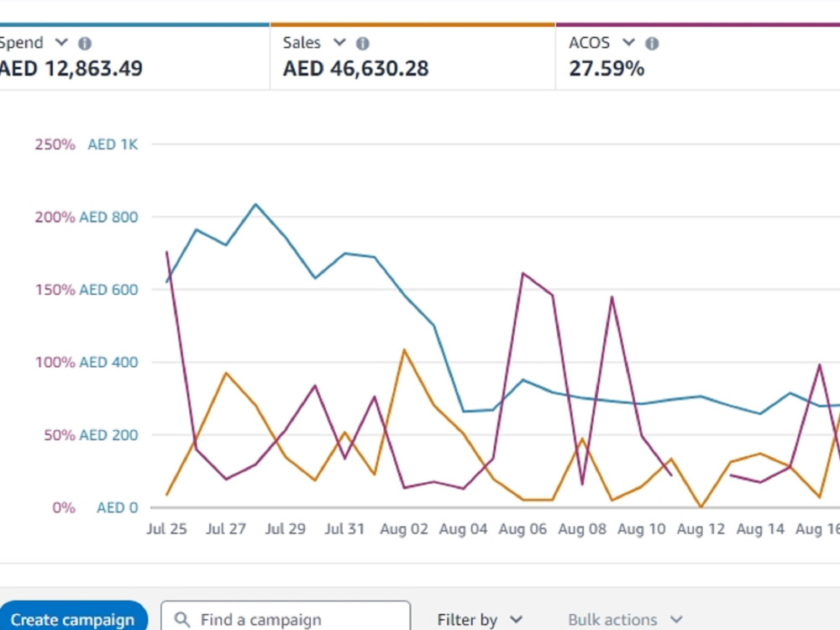The image size is (840, 630).
Task: Open the Bulk actions dropdown
Action: coord(625,619)
